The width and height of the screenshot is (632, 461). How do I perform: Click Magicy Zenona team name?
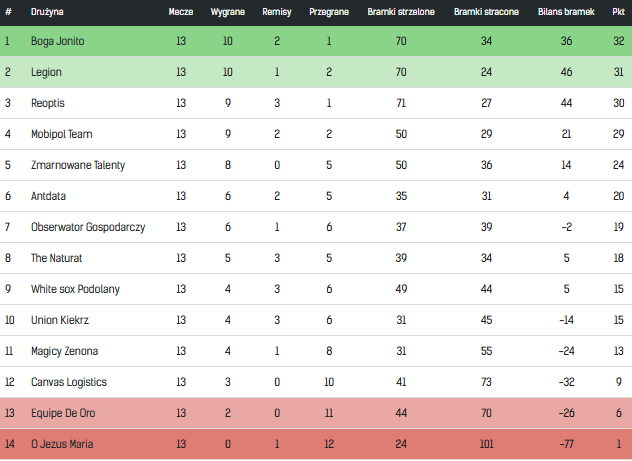coord(64,351)
